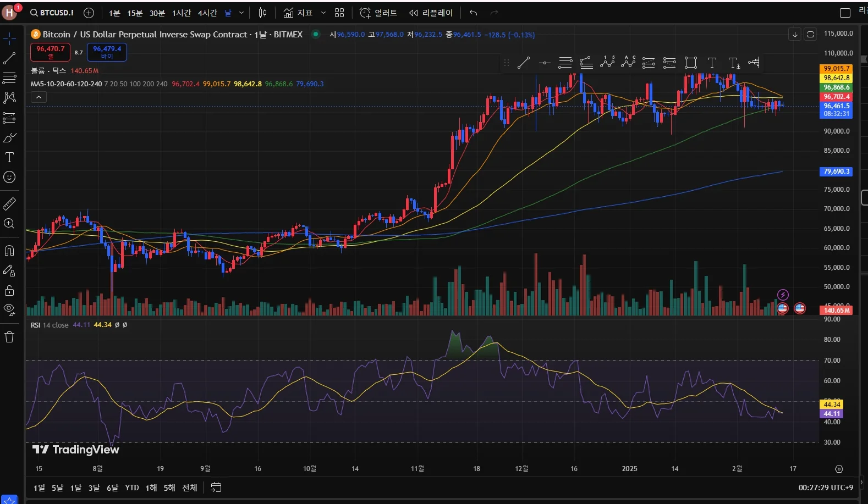The image size is (868, 504).
Task: Select the ruler measure tool
Action: (9, 204)
